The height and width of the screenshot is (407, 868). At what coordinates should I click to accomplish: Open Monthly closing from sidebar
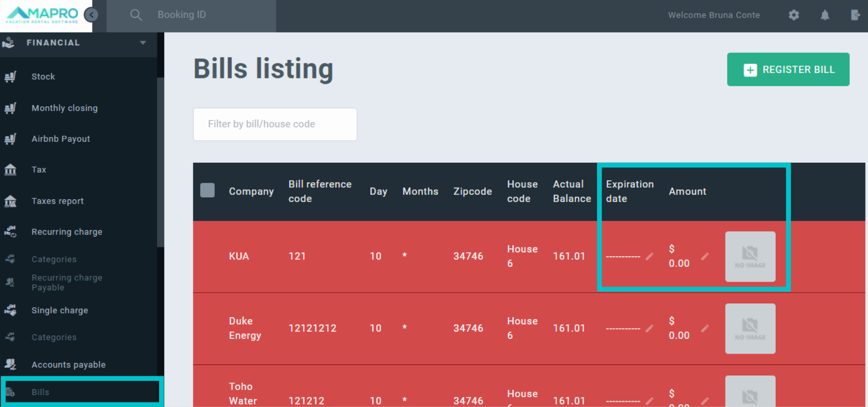[64, 108]
